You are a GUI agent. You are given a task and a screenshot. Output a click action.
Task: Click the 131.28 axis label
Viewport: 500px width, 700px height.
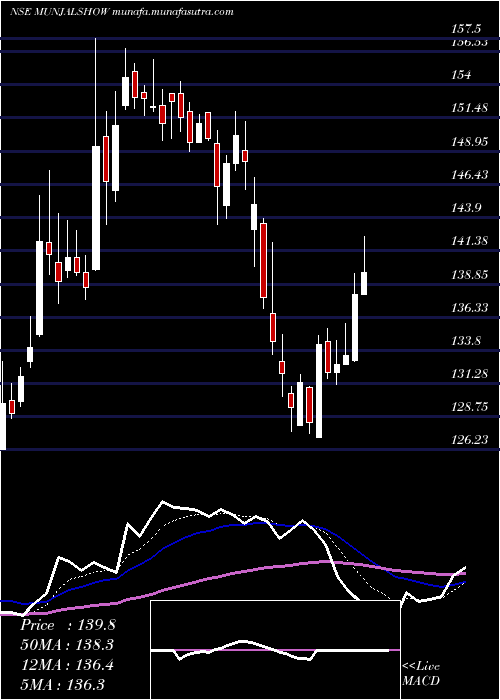tap(469, 374)
